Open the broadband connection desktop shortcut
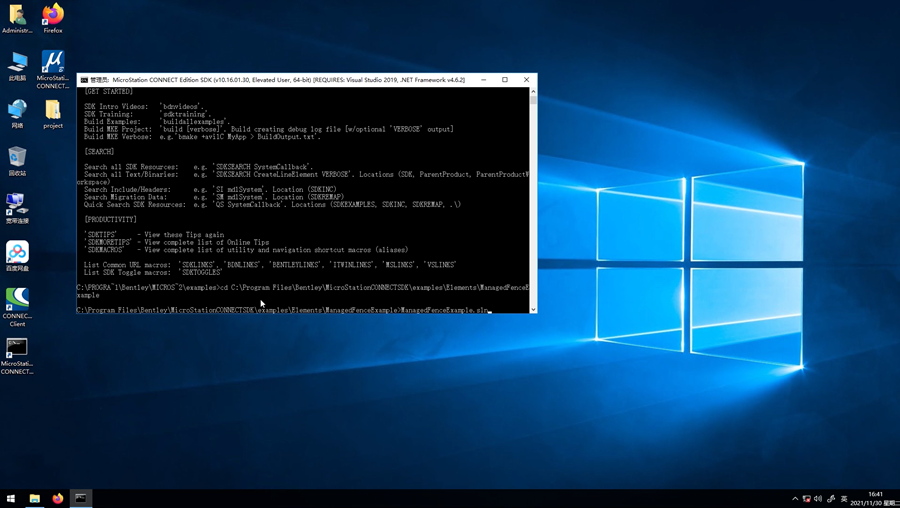The width and height of the screenshot is (900, 508). coord(17,208)
